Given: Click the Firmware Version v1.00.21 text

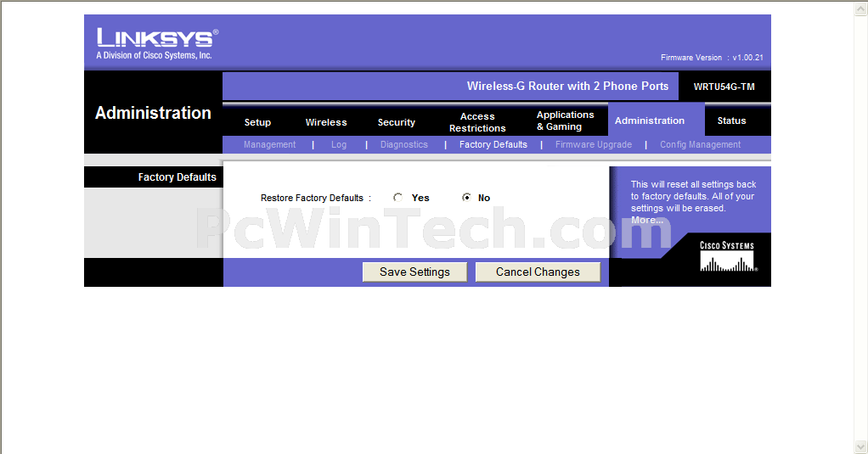Looking at the screenshot, I should click(712, 58).
